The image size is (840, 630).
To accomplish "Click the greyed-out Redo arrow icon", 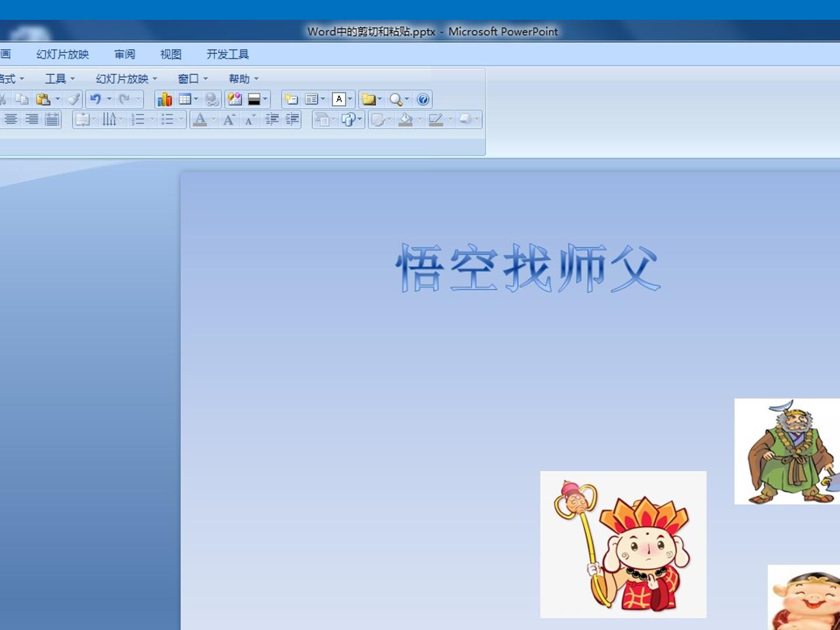I will [124, 99].
